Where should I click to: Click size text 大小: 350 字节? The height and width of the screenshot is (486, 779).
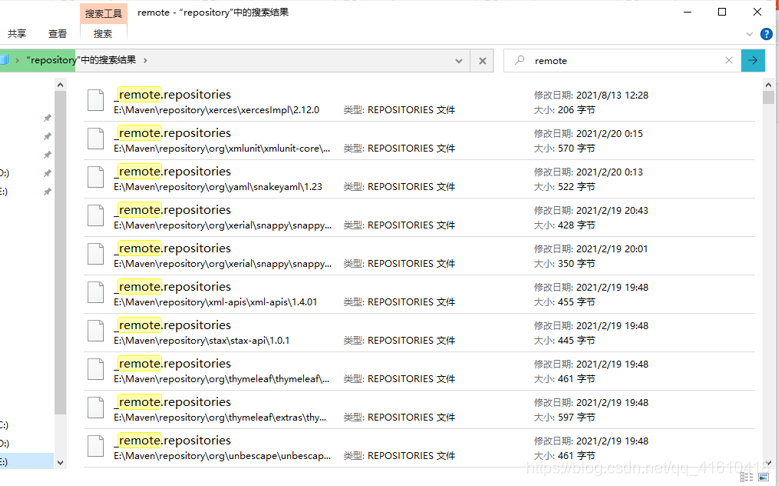pyautogui.click(x=564, y=264)
